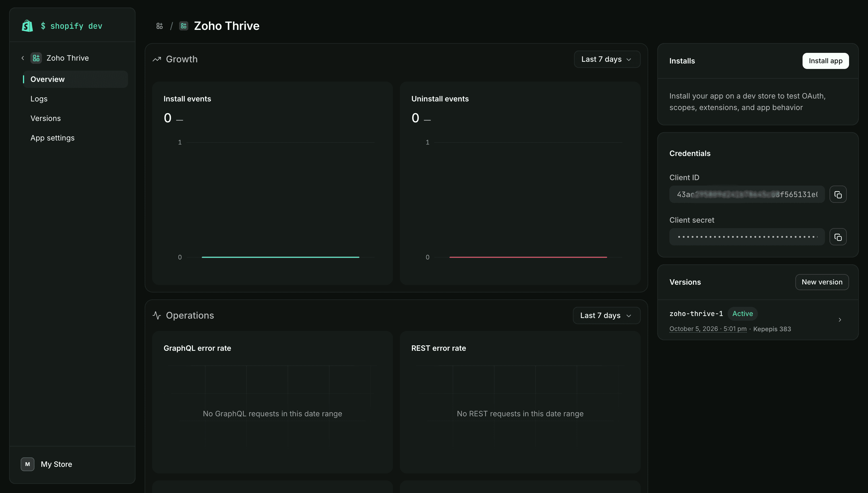Open Operations Last 7 days dropdown

[606, 315]
